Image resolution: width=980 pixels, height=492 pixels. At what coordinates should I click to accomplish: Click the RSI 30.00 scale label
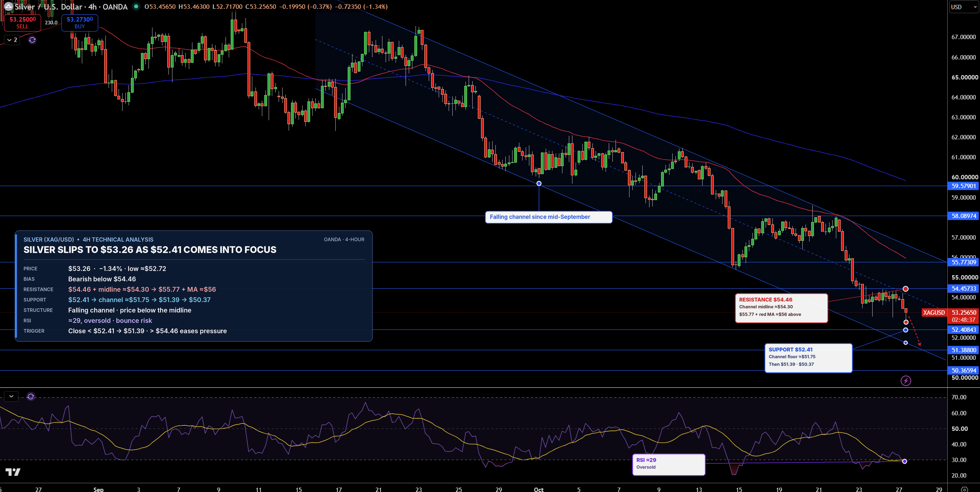[x=959, y=460]
